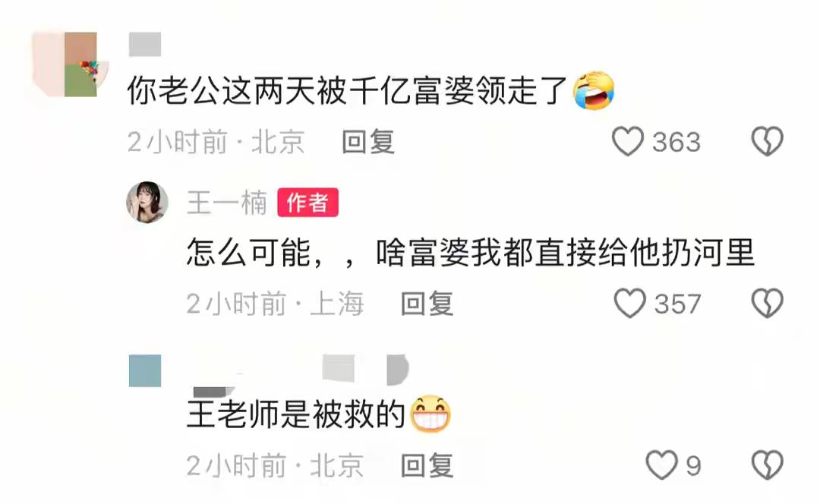Like the 王老师是被救的 comment
Screen dimensions: 820x504
pos(661,465)
